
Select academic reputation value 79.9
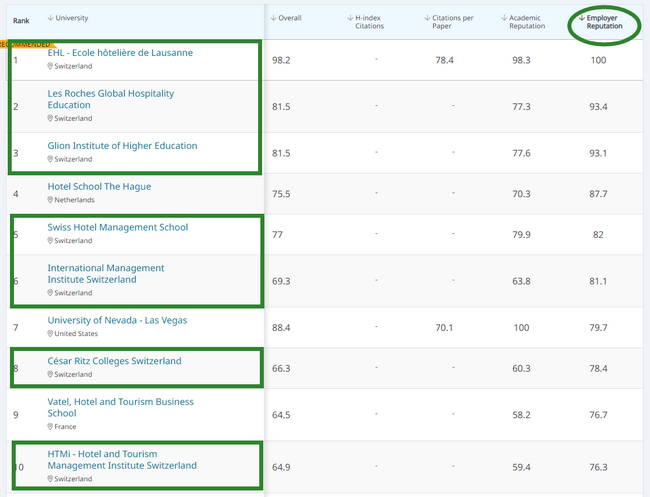521,235
